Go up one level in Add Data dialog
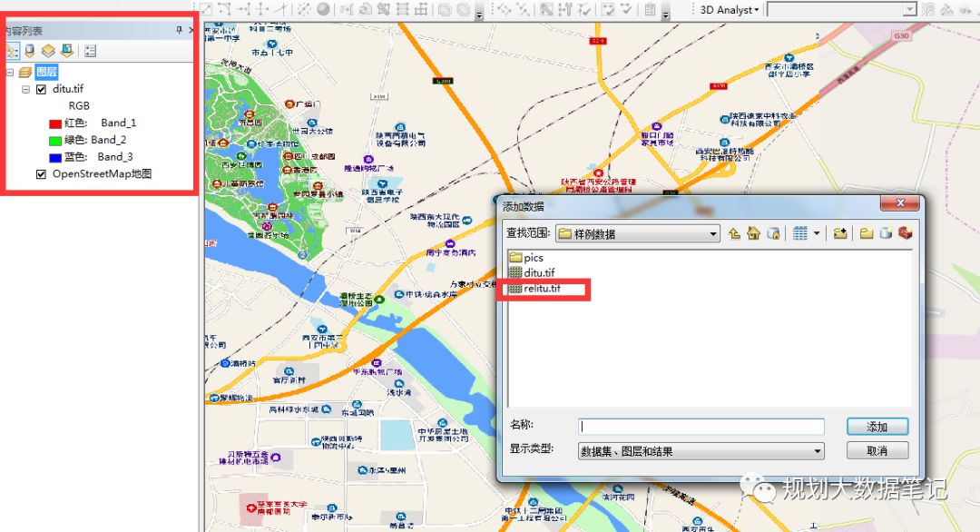 pos(734,233)
